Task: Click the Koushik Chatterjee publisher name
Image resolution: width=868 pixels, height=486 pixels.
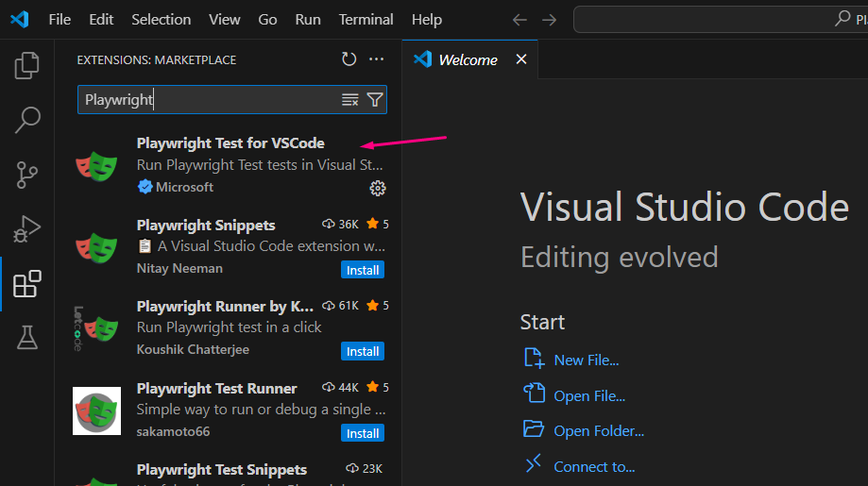Action: [193, 350]
